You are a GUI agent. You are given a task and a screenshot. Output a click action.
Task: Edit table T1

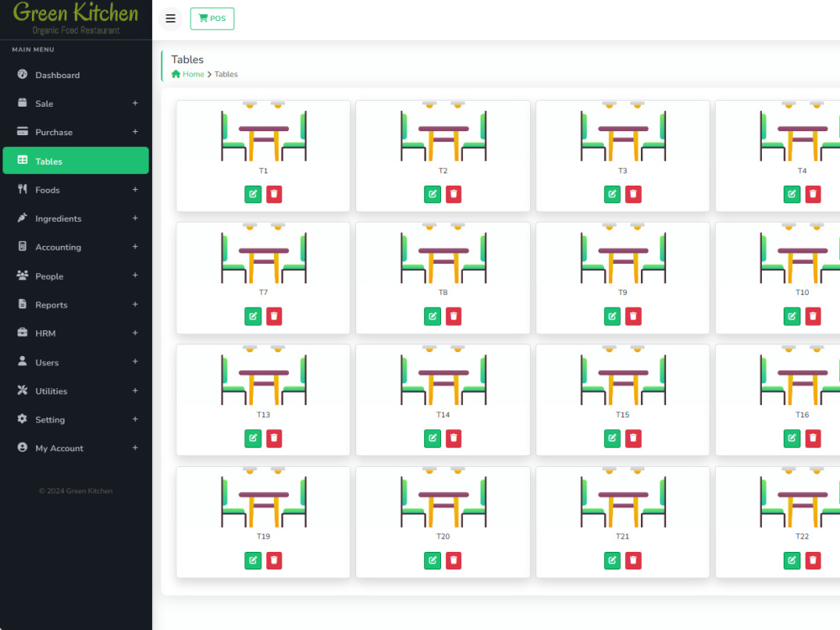point(253,194)
